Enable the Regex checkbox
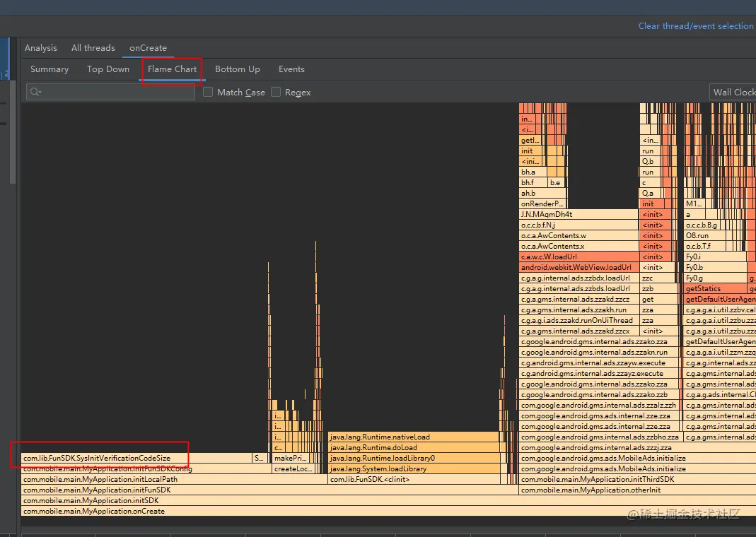 pyautogui.click(x=276, y=92)
